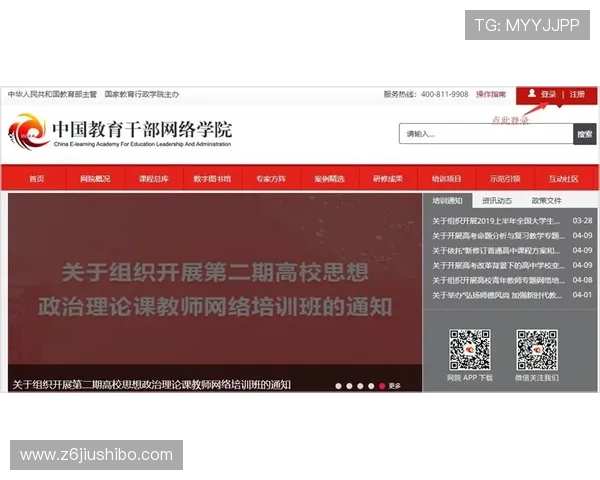The image size is (600, 480).
Task: Open the 操作指南 guide link
Action: click(x=491, y=94)
